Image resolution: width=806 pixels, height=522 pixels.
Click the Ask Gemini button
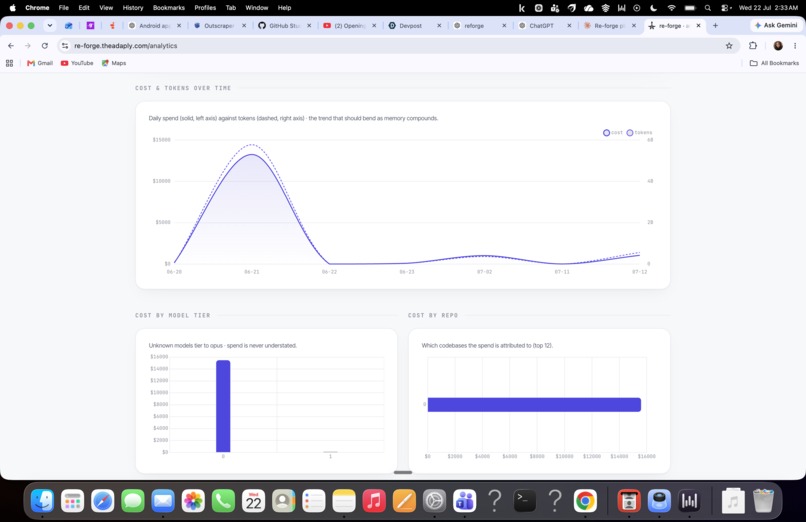(x=776, y=25)
